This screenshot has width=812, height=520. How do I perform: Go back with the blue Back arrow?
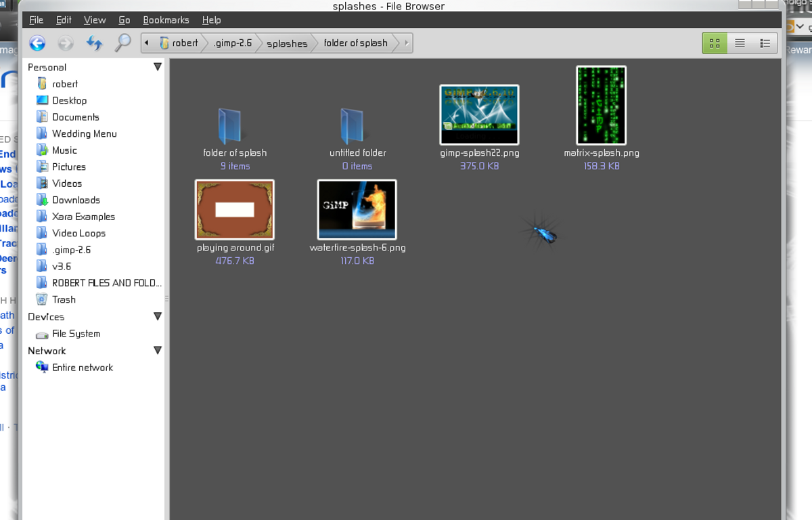pyautogui.click(x=37, y=43)
